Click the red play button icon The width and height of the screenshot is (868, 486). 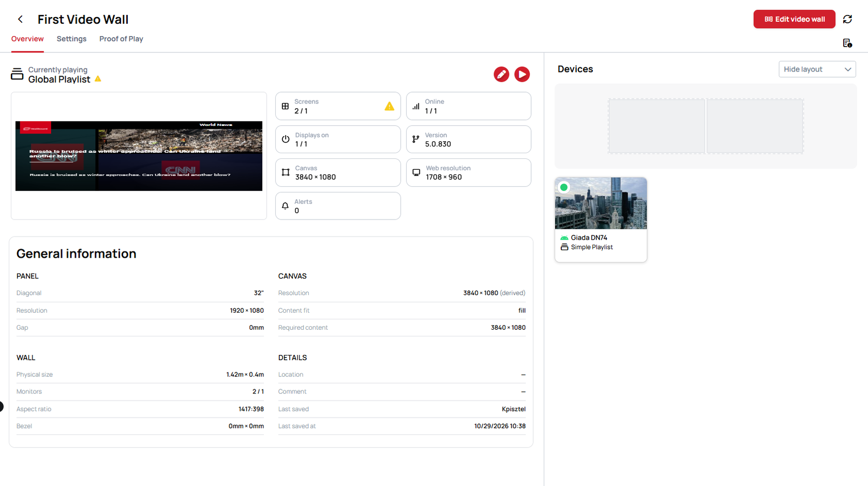point(522,75)
